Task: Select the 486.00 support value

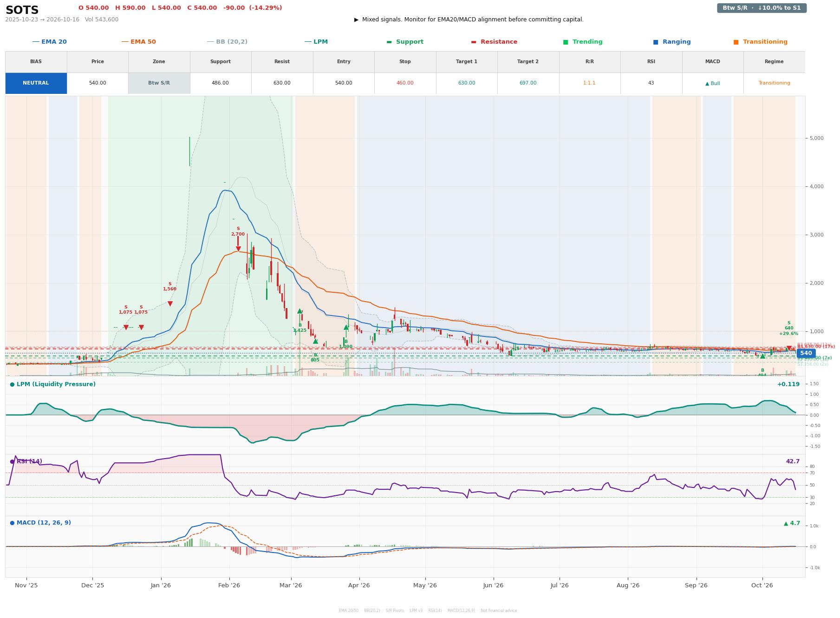Action: click(220, 83)
